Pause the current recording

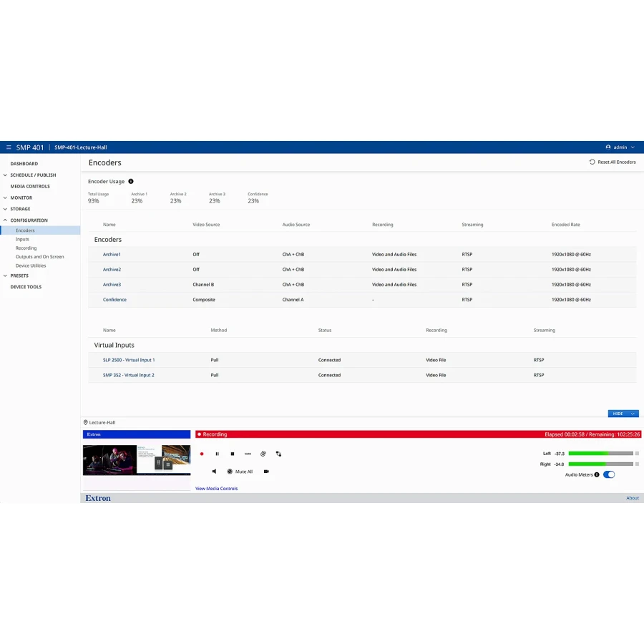(x=217, y=454)
